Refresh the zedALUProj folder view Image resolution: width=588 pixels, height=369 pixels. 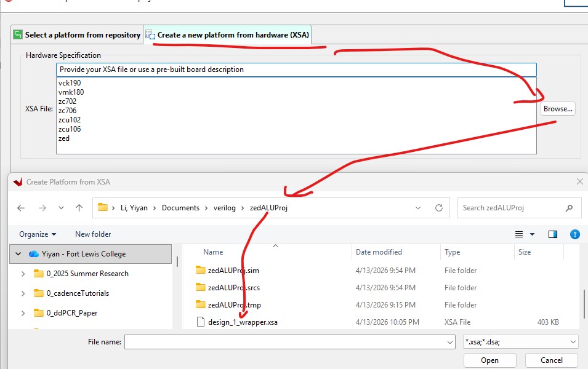(438, 208)
